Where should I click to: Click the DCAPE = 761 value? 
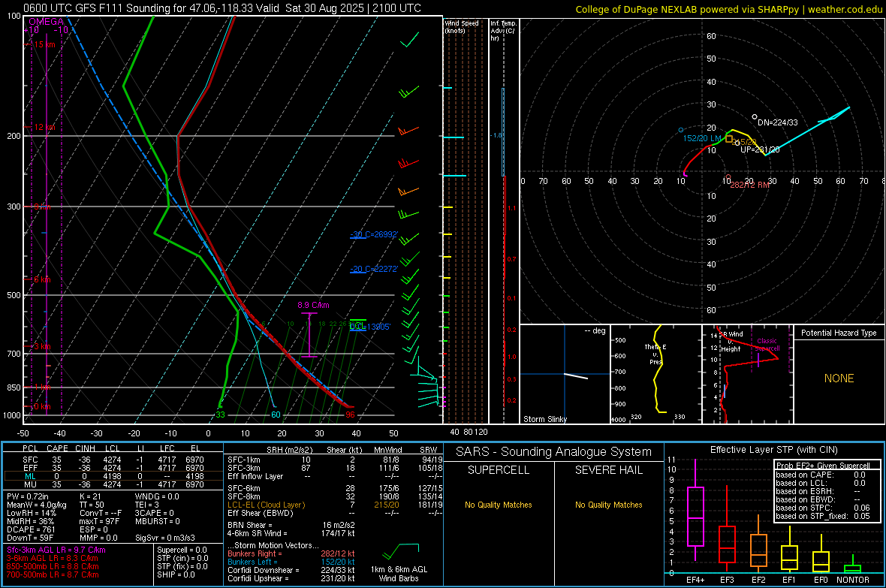pos(31,529)
